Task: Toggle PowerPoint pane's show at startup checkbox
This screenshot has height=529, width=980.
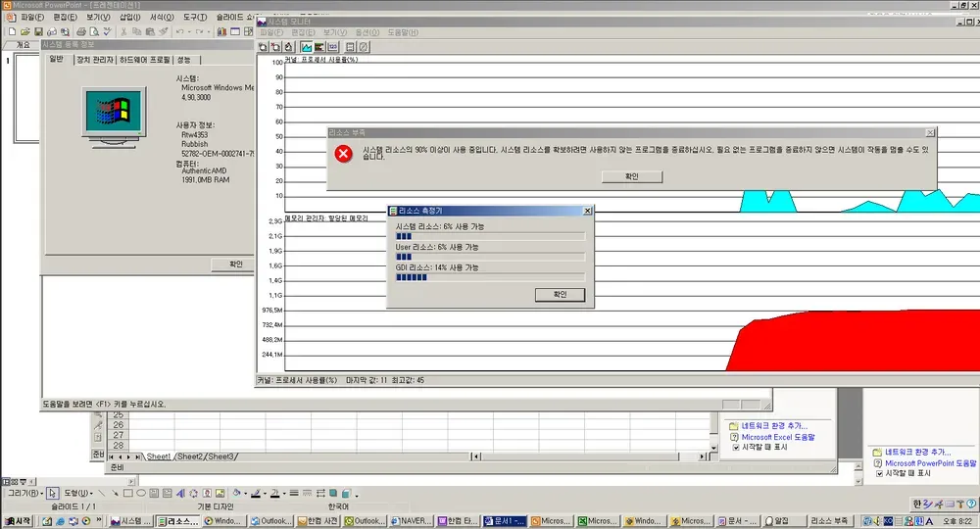Action: [879, 473]
